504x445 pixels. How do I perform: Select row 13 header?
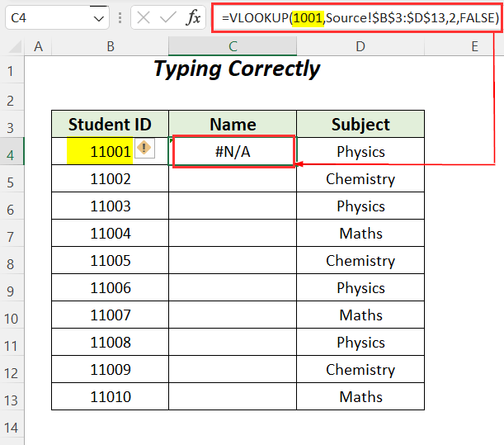click(x=12, y=396)
